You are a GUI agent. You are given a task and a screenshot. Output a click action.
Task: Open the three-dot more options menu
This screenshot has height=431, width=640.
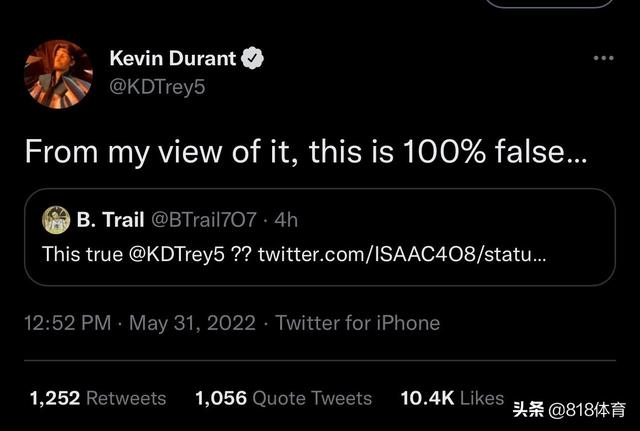click(x=603, y=58)
